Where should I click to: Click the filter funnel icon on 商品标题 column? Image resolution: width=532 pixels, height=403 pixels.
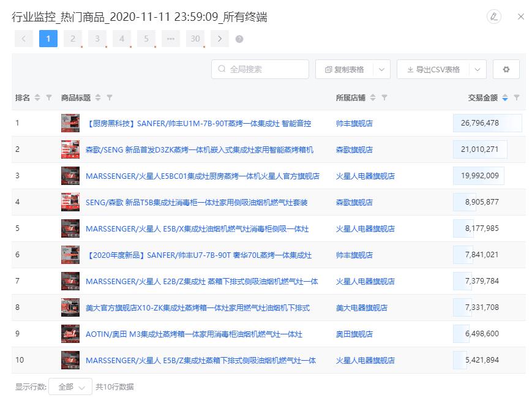(x=110, y=97)
